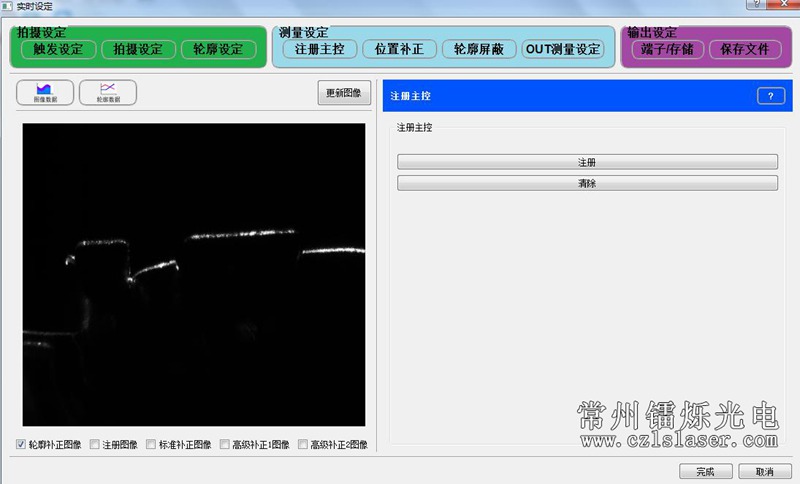Select OUT测量设定 measurement settings

point(563,49)
